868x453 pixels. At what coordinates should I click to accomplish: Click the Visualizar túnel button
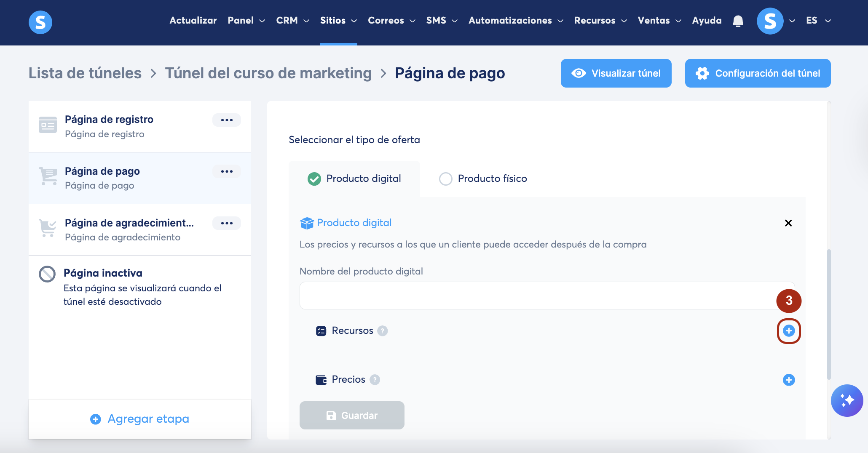coord(616,73)
